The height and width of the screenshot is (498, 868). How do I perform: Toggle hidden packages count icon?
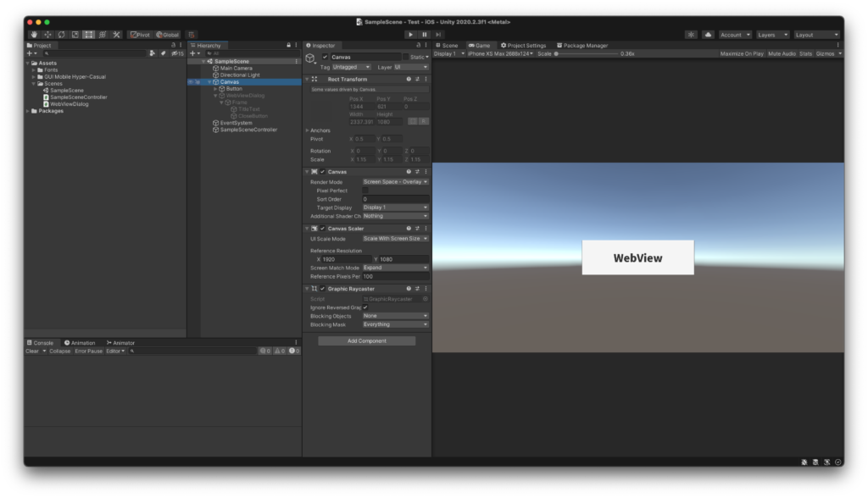click(178, 53)
